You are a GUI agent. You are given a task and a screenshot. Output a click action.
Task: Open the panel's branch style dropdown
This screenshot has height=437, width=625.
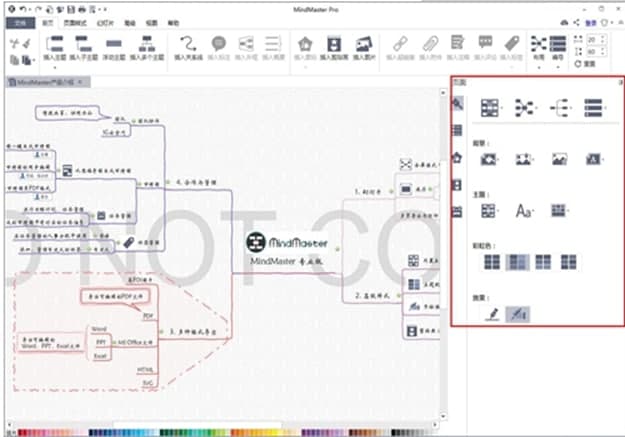tap(560, 108)
